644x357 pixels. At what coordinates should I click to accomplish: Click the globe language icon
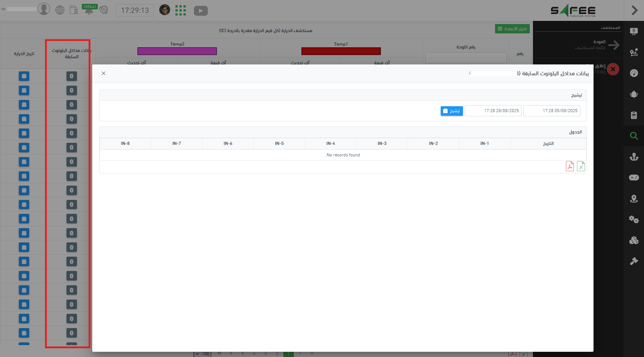click(x=60, y=10)
